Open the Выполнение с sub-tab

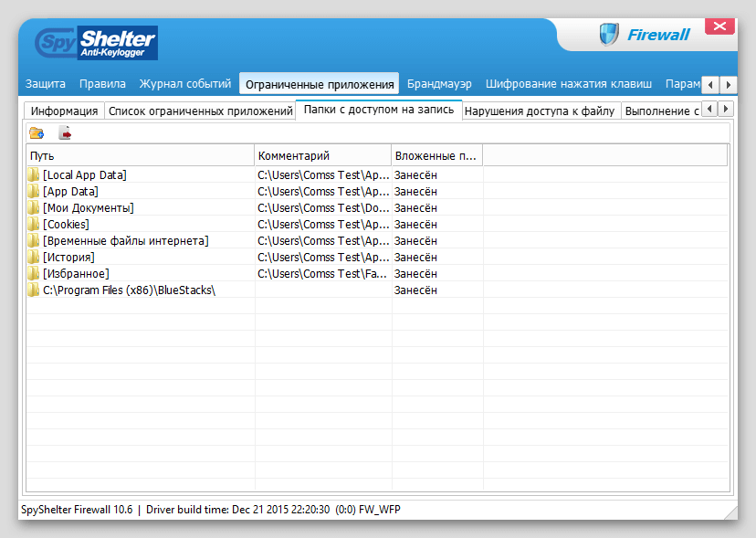click(x=661, y=111)
